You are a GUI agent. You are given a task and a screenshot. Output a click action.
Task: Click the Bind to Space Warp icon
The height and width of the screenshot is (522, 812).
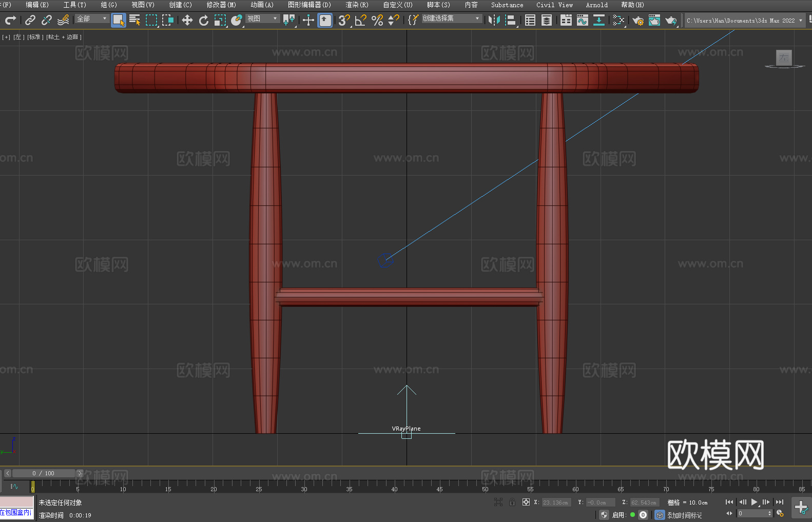tap(63, 20)
